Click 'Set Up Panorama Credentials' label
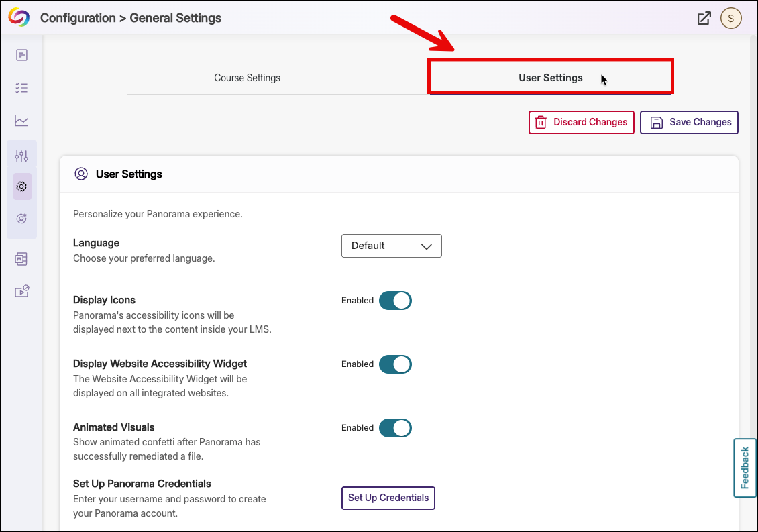758x532 pixels. pyautogui.click(x=142, y=484)
